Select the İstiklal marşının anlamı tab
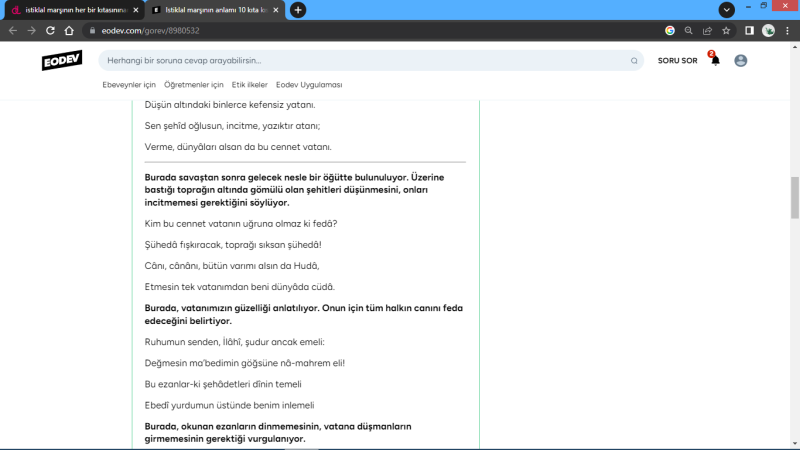The height and width of the screenshot is (450, 800). pos(216,10)
